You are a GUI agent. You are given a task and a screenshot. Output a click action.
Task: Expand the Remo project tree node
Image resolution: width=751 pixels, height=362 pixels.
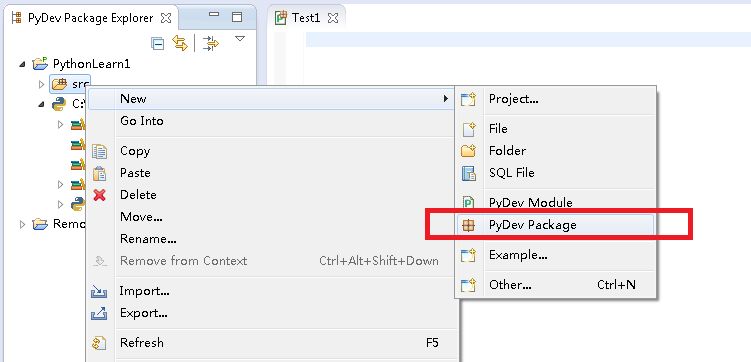pyautogui.click(x=22, y=224)
